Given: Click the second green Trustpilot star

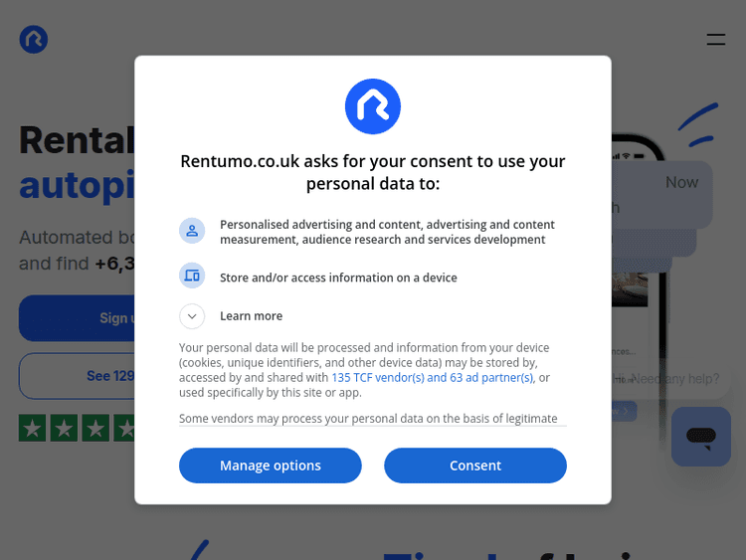Looking at the screenshot, I should point(64,429).
